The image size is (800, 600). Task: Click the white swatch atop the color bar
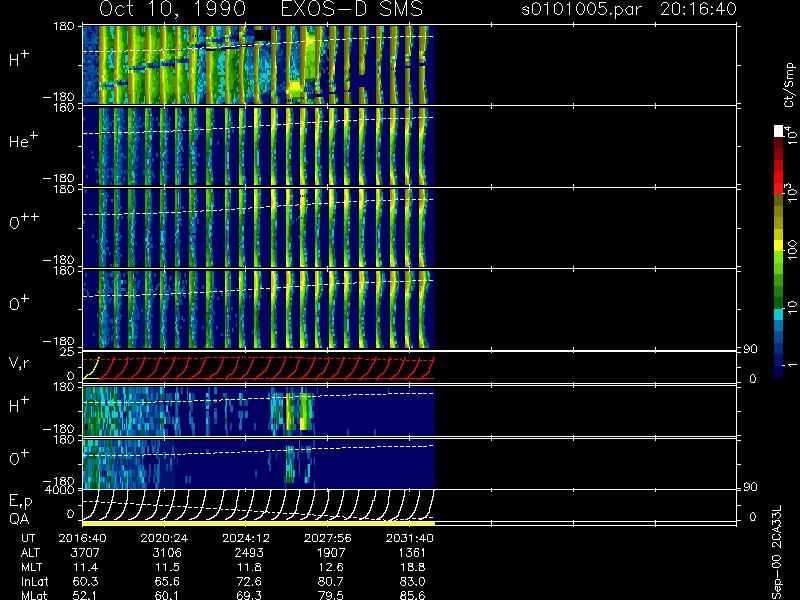779,131
